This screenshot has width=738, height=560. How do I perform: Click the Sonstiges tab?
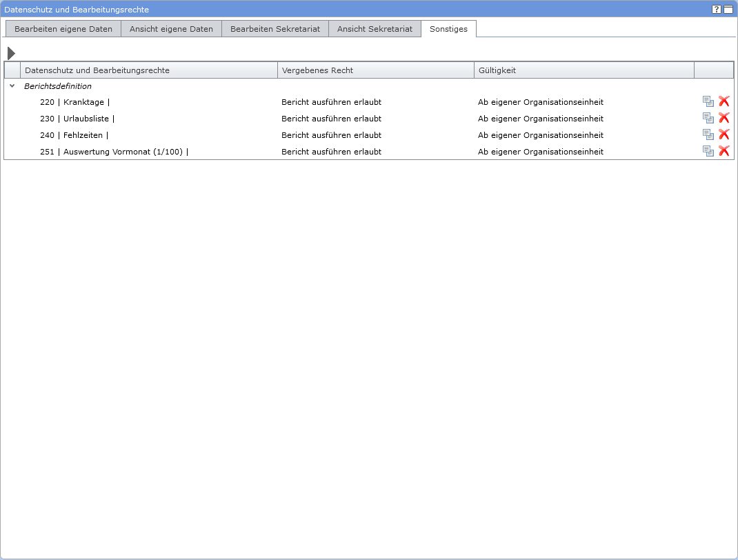click(448, 29)
